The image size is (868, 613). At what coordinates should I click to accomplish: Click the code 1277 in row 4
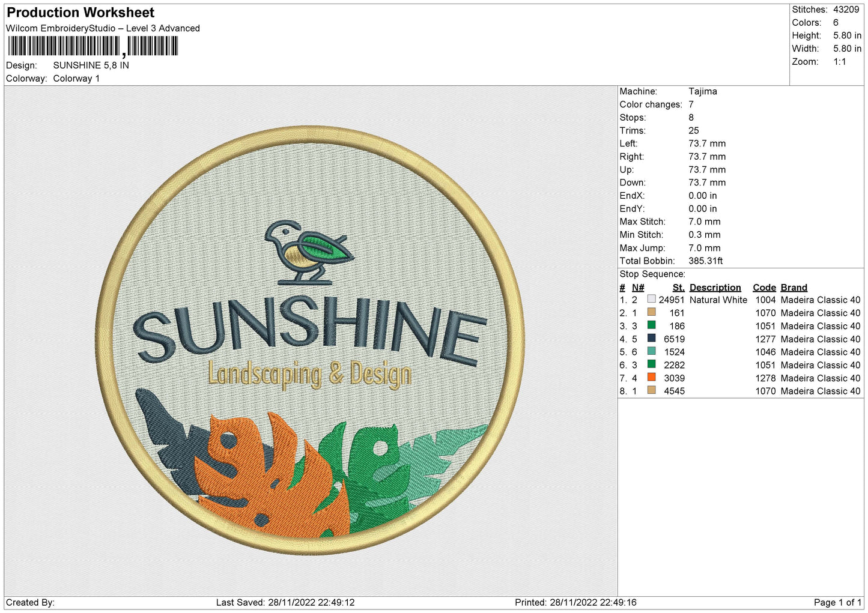click(x=766, y=339)
